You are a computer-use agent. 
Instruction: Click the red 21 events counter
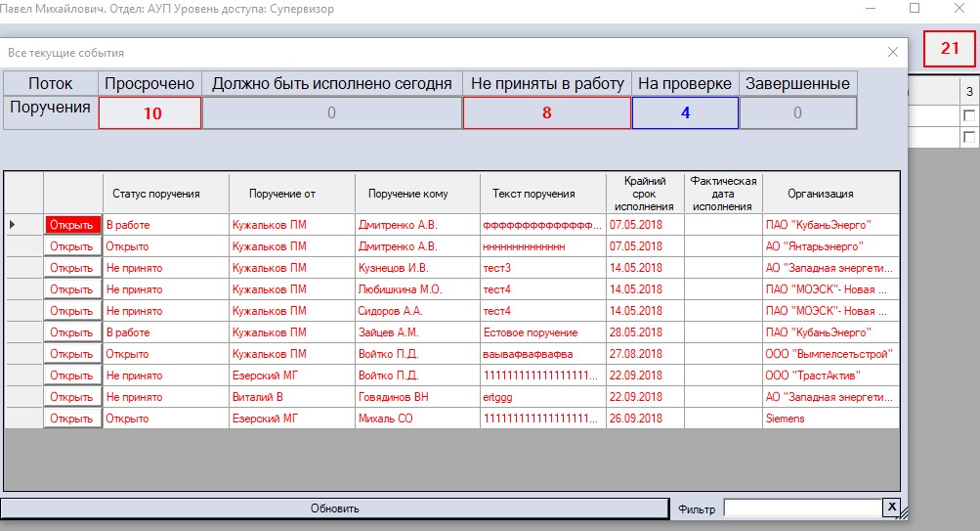[950, 49]
